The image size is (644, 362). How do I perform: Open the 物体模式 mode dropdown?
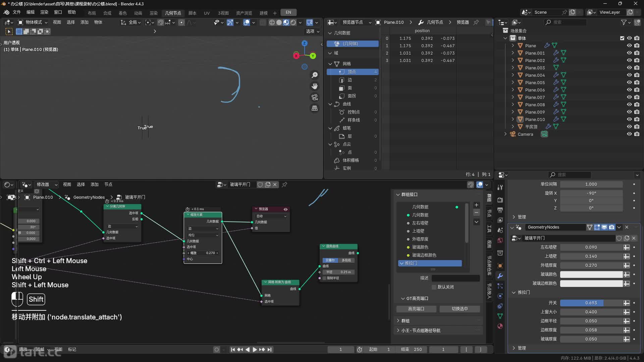[33, 22]
